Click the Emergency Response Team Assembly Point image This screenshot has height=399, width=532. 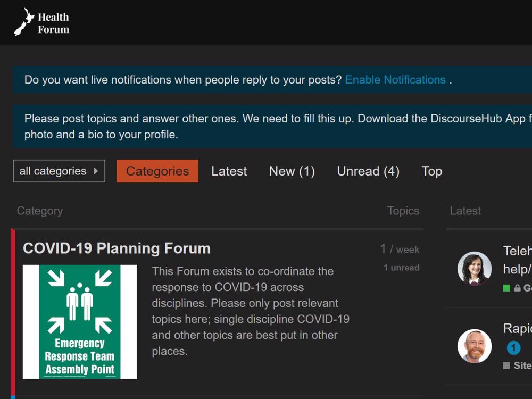point(80,321)
